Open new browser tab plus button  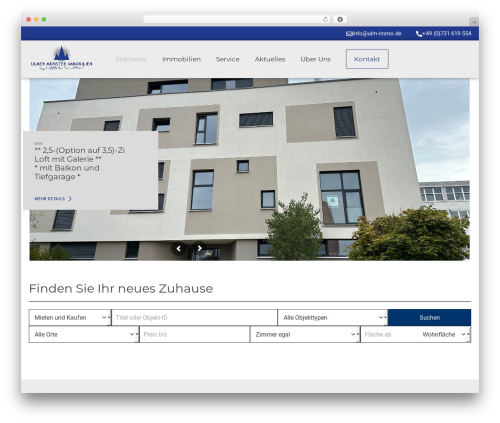[474, 22]
